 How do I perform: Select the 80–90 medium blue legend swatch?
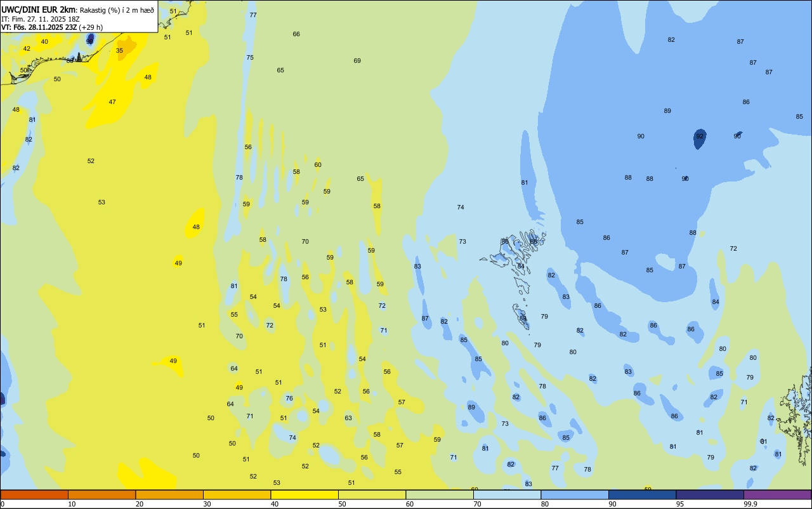(x=575, y=494)
